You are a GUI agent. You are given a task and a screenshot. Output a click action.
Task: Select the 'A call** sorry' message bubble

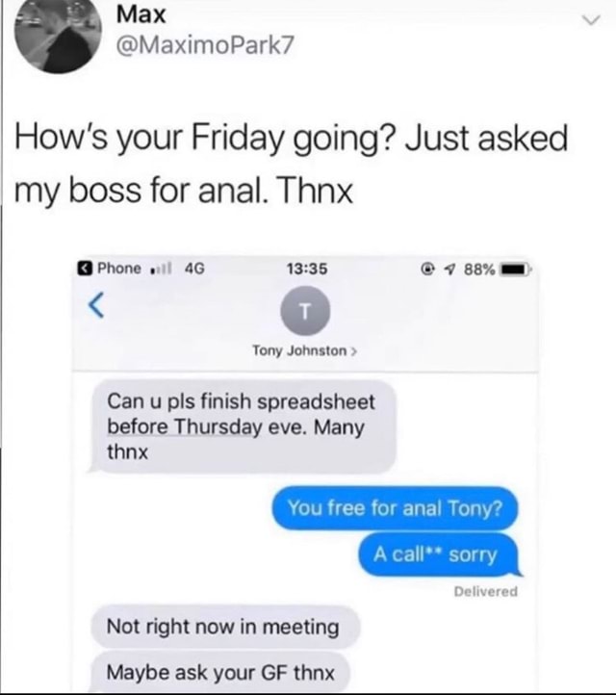tap(439, 554)
